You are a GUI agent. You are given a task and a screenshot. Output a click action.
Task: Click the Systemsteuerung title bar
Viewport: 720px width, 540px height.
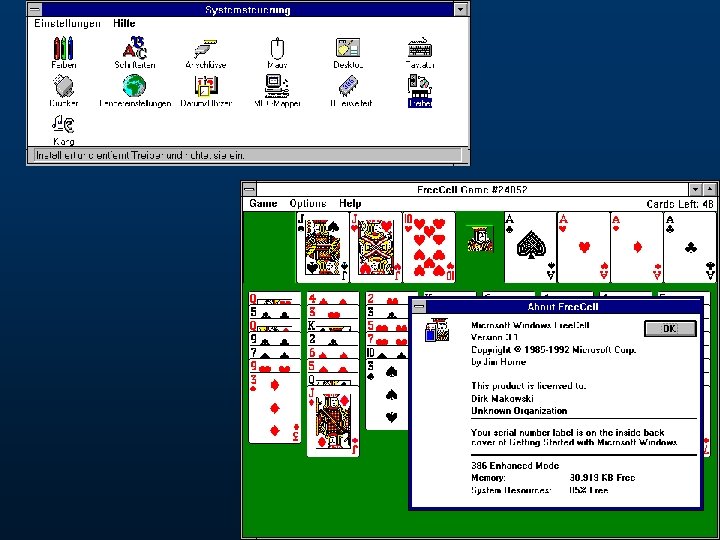[248, 9]
